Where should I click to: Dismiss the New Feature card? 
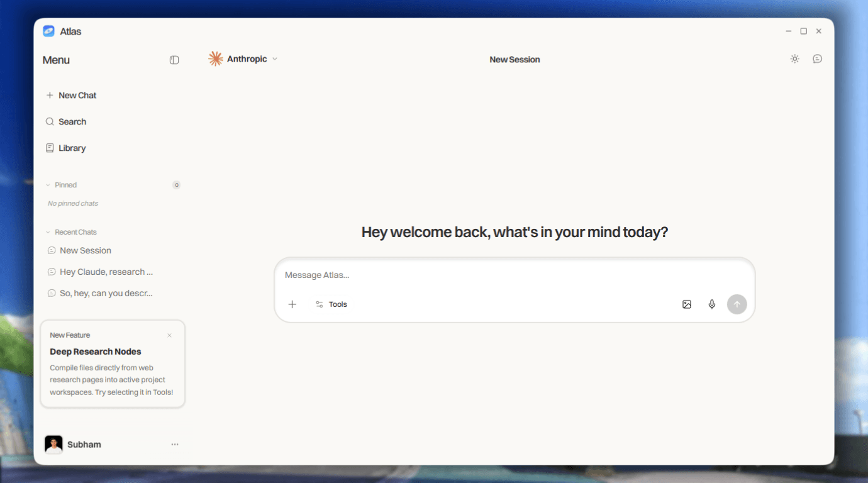pos(169,335)
